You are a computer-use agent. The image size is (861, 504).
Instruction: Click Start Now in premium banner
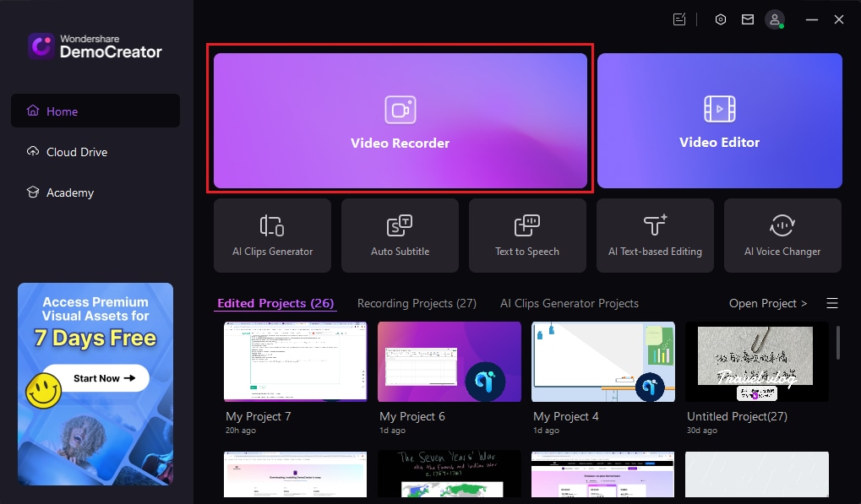click(96, 378)
